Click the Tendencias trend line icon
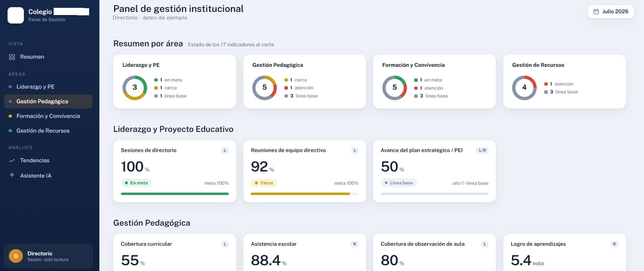 pos(12,160)
